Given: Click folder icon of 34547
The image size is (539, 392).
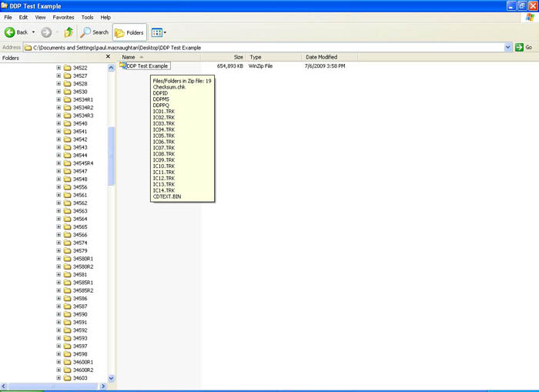Looking at the screenshot, I should tap(68, 171).
